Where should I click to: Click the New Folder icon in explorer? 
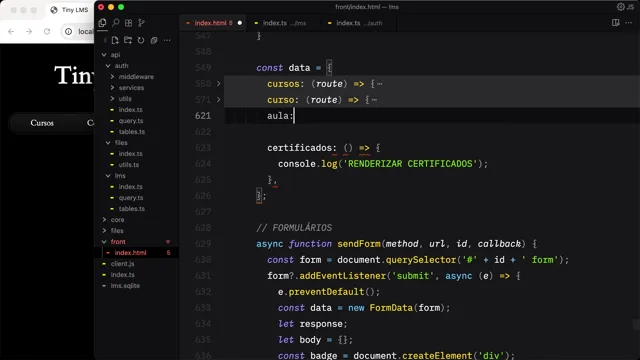point(128,40)
